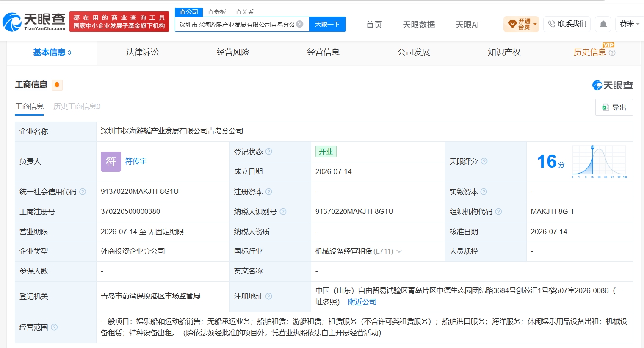The width and height of the screenshot is (644, 348).
Task: Click the orange alert bell beside 工商信息
Action: (x=57, y=85)
